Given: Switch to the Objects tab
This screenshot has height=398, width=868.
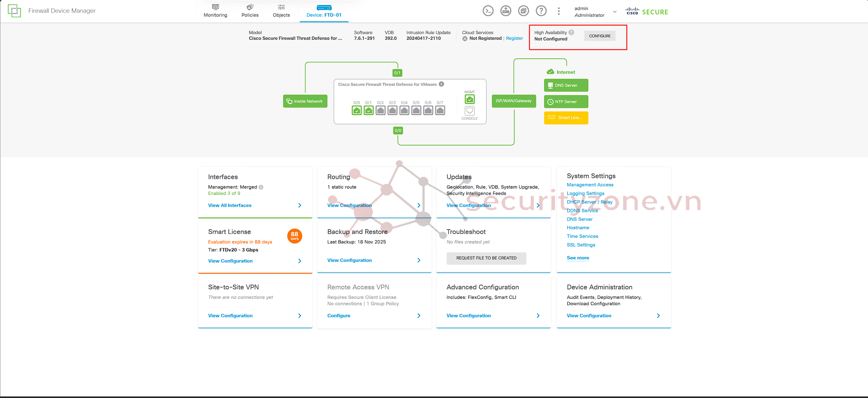Looking at the screenshot, I should (x=281, y=11).
